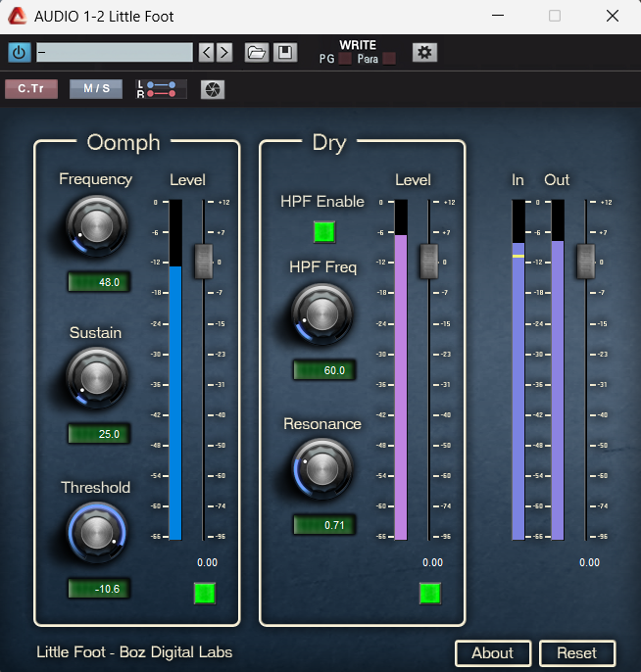
Task: Go to the next preset arrow
Action: pyautogui.click(x=224, y=53)
